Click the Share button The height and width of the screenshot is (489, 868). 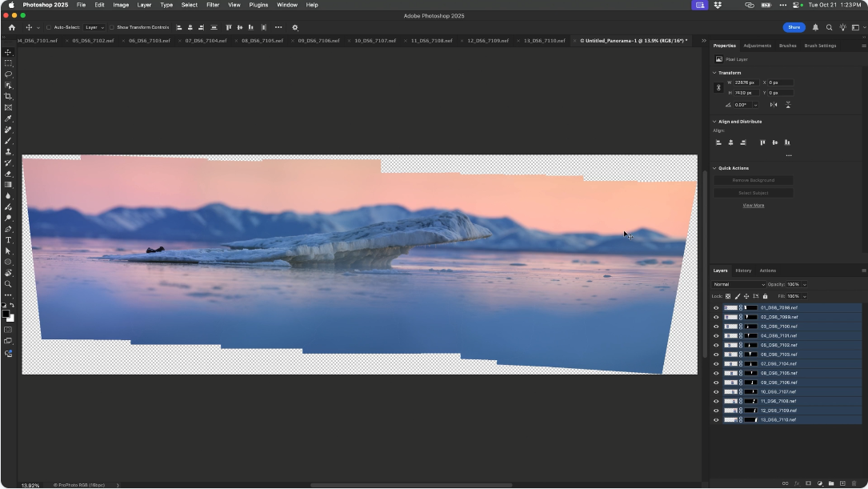point(794,27)
